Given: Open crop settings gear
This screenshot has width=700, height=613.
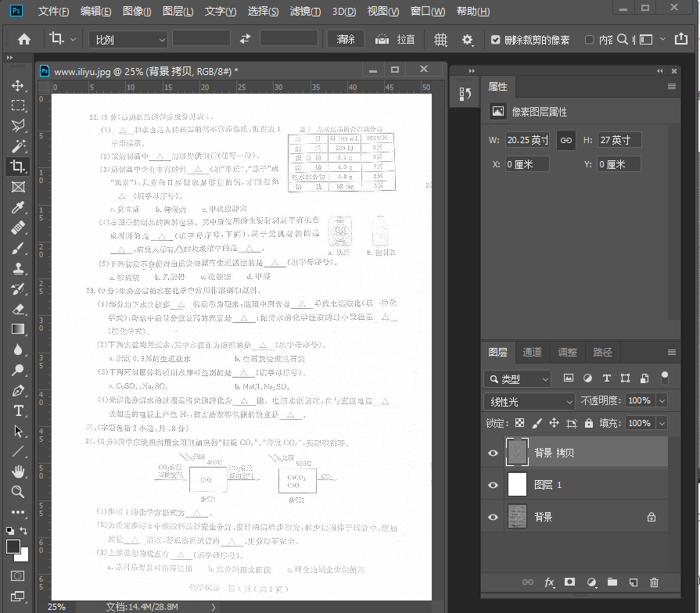Looking at the screenshot, I should [x=467, y=40].
